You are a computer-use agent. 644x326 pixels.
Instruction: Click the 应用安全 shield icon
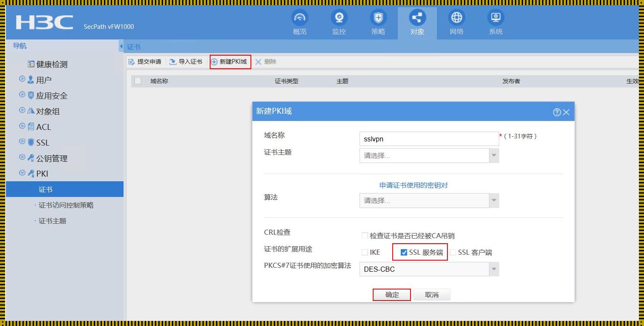coord(31,95)
